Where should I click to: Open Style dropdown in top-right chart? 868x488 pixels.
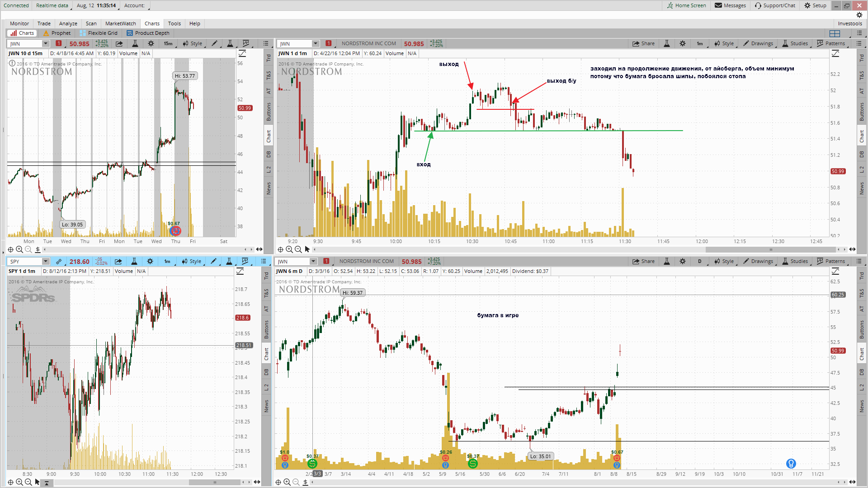[x=725, y=43]
